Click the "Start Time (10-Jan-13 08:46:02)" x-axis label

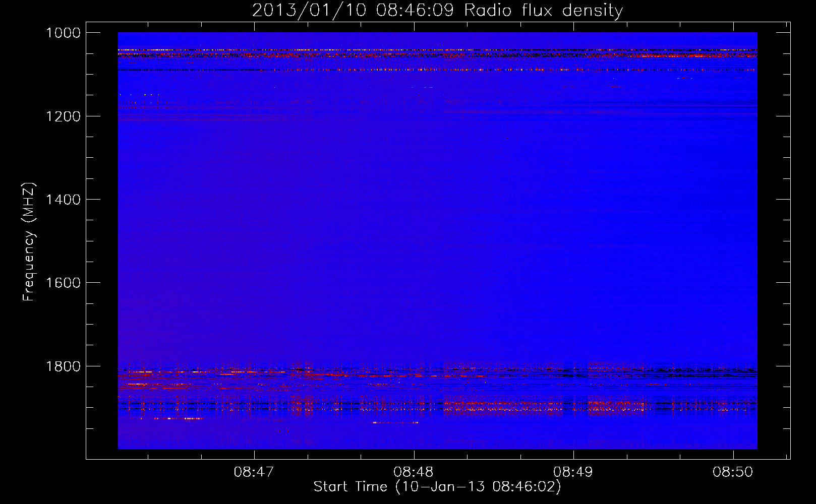point(437,487)
